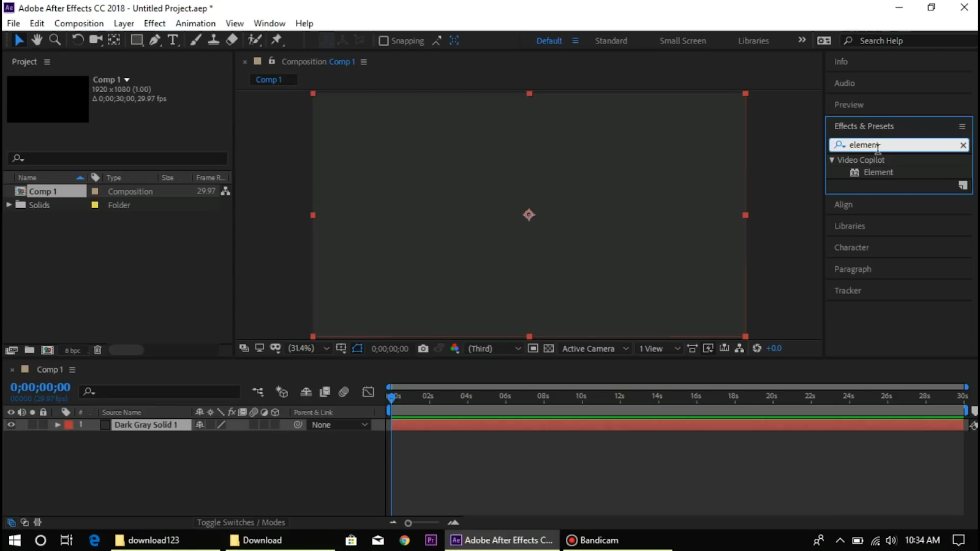Viewport: 980px width, 551px height.
Task: Switch to the Small Screen workspace
Action: [x=683, y=40]
